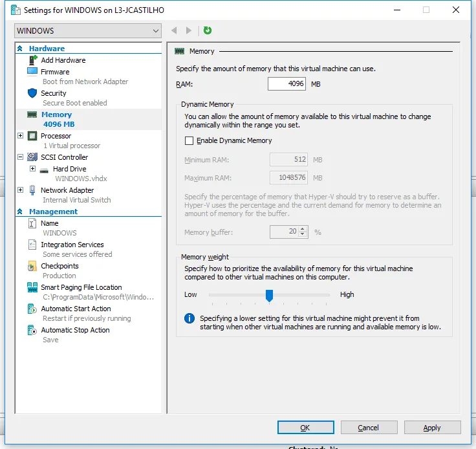Click '1 Virtual processor' text

(72, 146)
